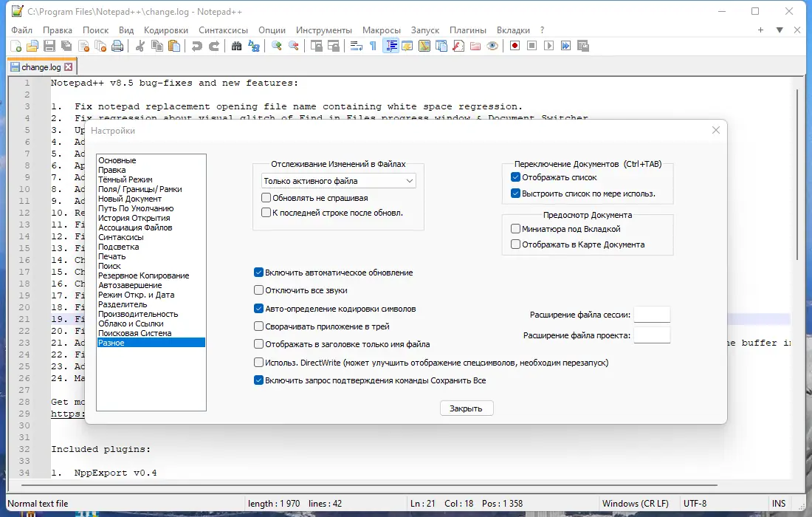This screenshot has height=517, width=812.
Task: Check 'Отключить все звуки' checkbox
Action: pyautogui.click(x=259, y=290)
